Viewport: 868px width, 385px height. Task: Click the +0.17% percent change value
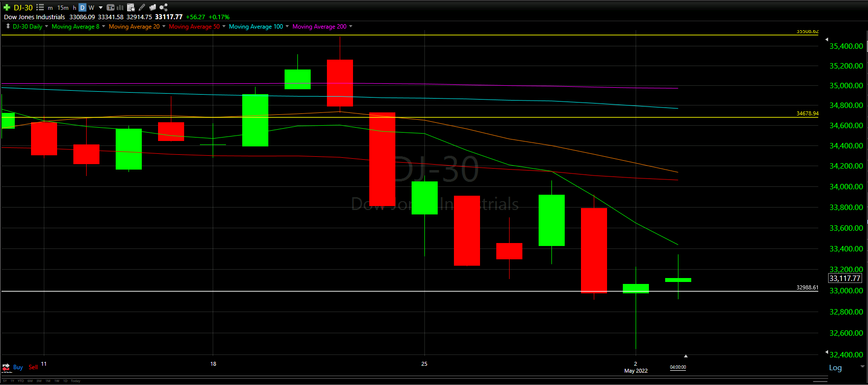pyautogui.click(x=219, y=17)
